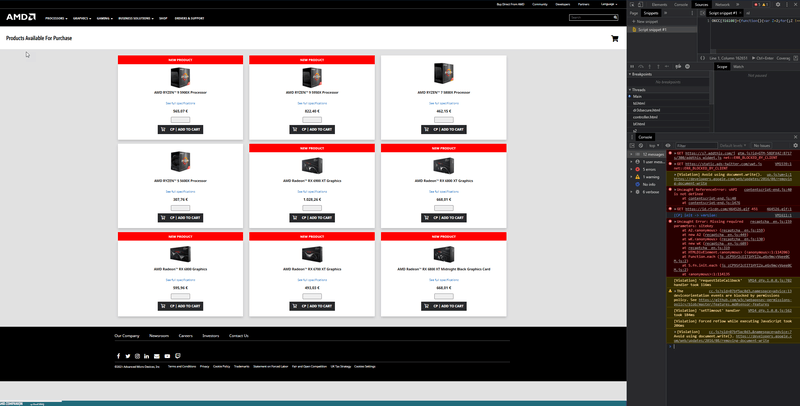Open Twitter icon in footer

[x=128, y=356]
